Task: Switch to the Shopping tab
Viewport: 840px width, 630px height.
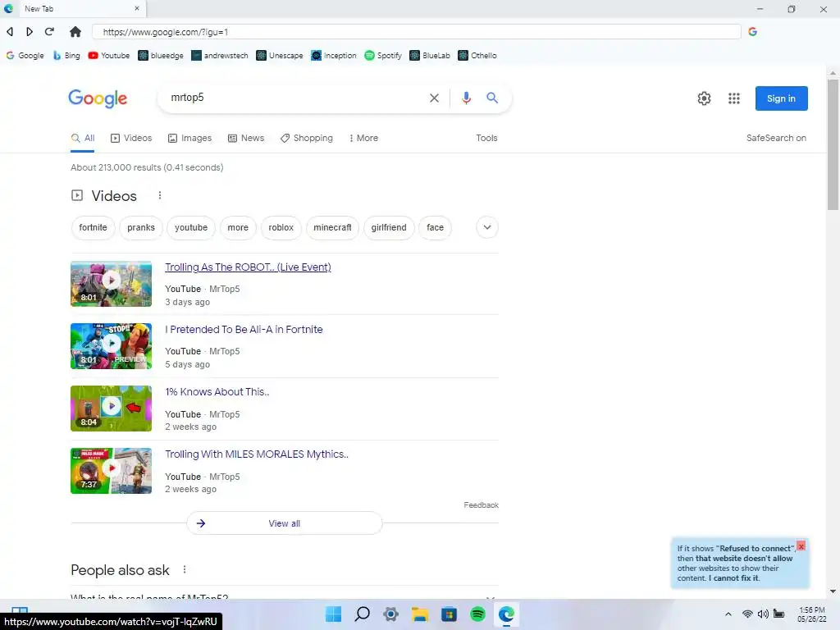Action: pyautogui.click(x=307, y=138)
